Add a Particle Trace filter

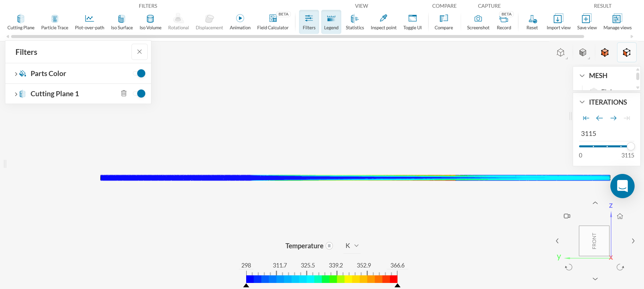55,22
